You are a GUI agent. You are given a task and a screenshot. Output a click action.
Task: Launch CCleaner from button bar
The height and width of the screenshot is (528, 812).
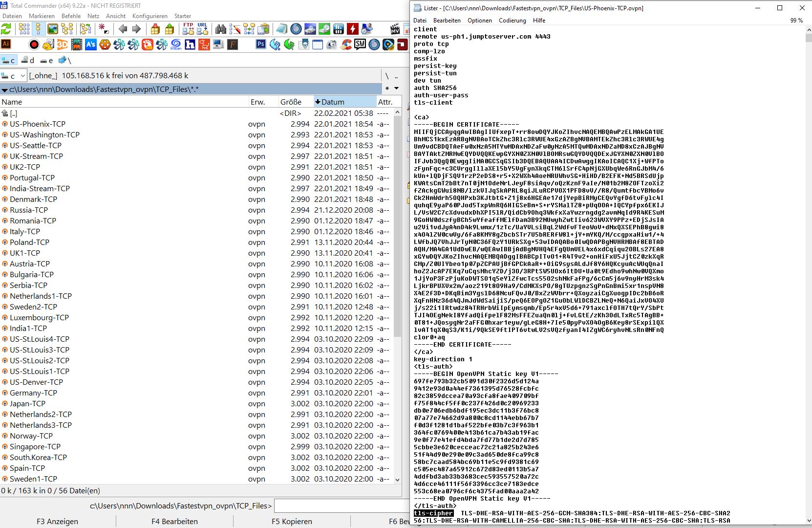coord(346,44)
